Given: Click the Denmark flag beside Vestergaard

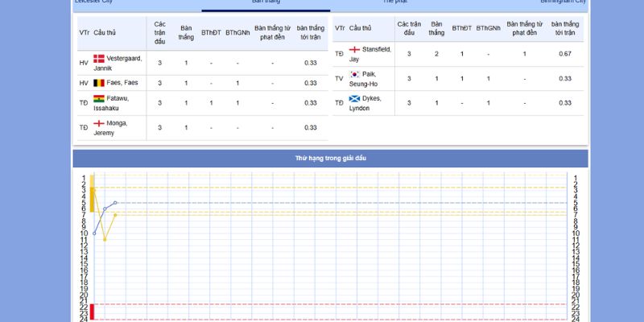Looking at the screenshot, I should click(99, 58).
